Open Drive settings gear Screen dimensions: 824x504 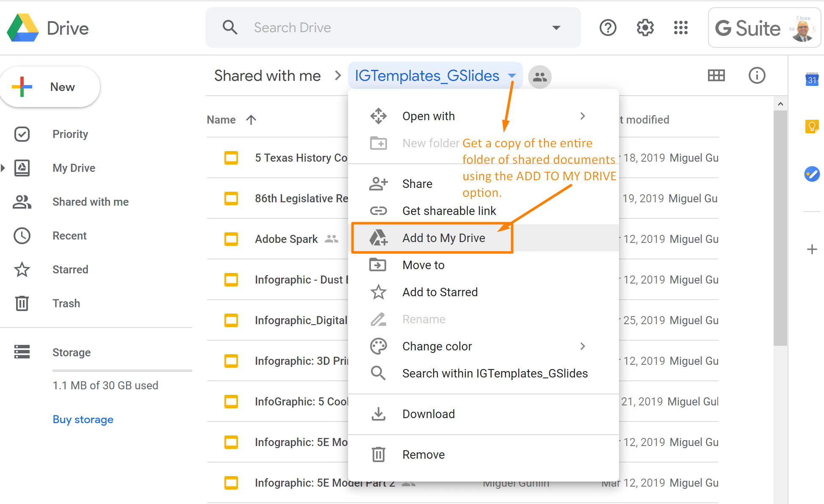pos(645,28)
